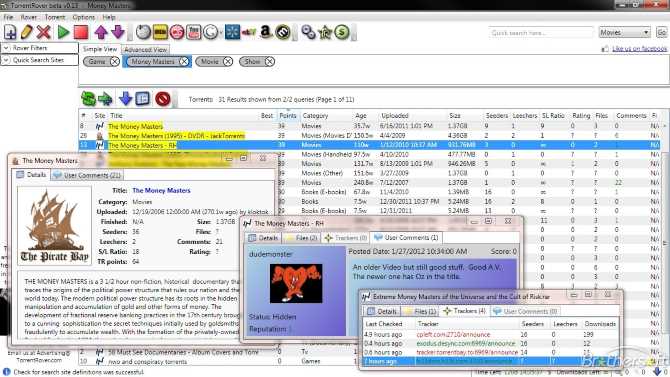Viewport: 670px width, 377px height.
Task: Click the pencil Edit icon in toolbar
Action: pos(26,32)
